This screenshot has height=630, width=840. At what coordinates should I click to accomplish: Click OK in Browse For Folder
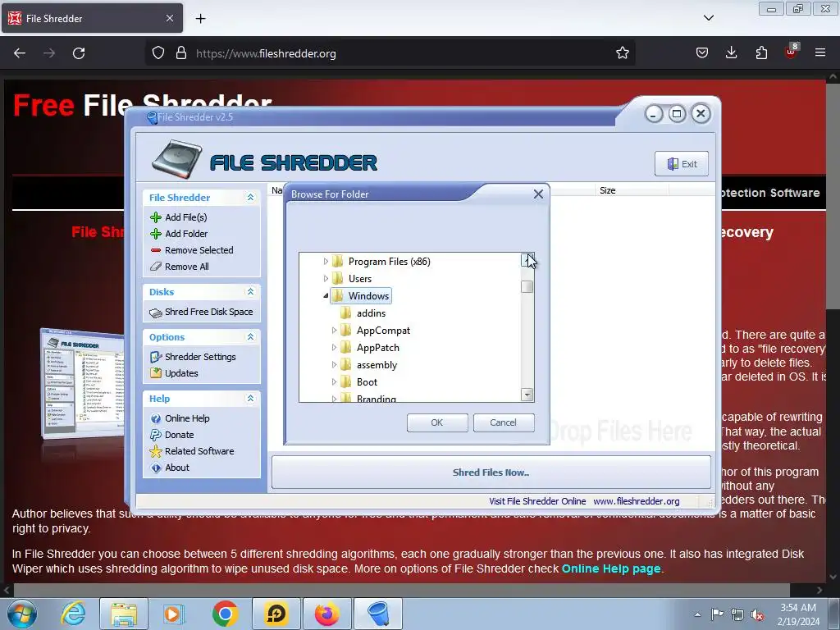[x=437, y=422]
